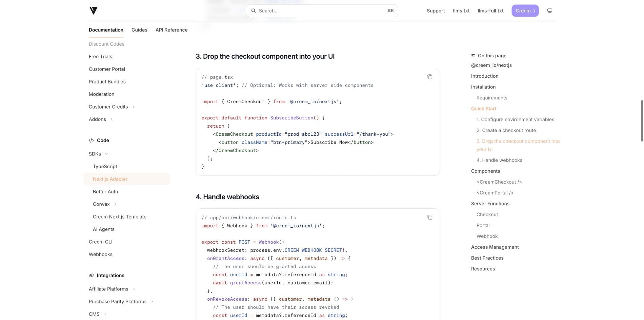Open Product Bundles page

click(x=107, y=82)
